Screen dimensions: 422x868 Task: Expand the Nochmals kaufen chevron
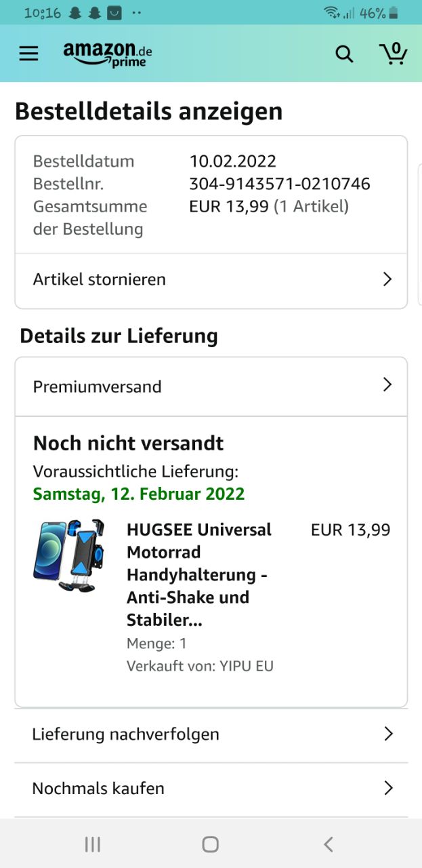388,788
